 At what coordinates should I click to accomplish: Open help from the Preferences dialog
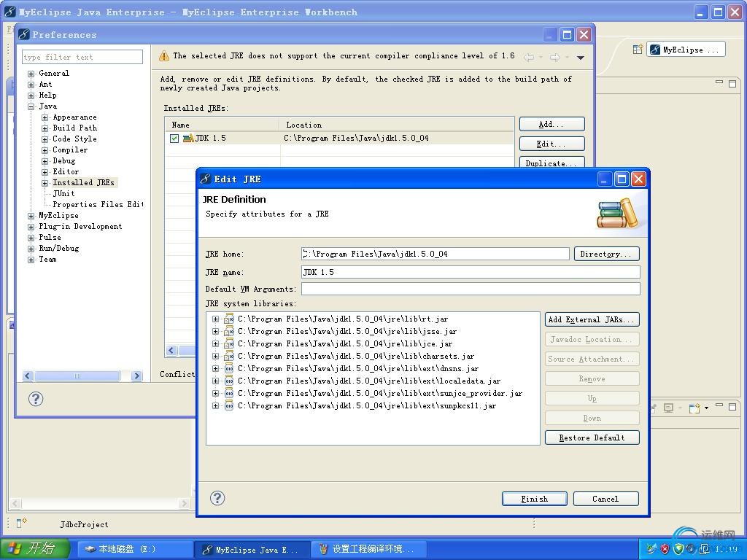[36, 399]
